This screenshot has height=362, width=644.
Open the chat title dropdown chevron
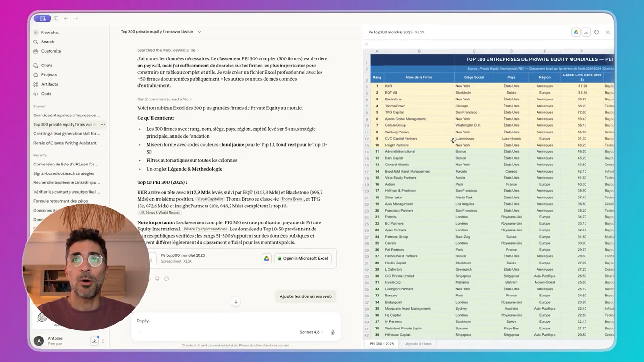coord(199,32)
